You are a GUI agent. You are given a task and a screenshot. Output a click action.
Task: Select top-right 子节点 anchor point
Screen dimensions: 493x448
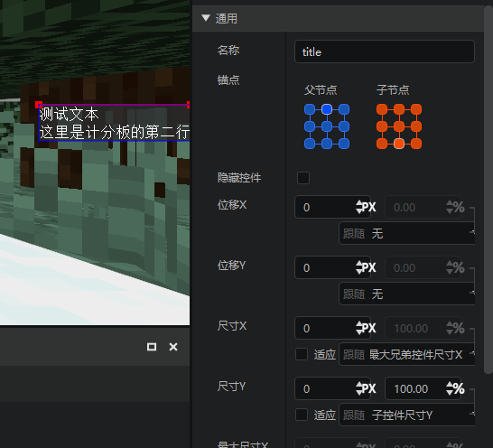pyautogui.click(x=416, y=109)
